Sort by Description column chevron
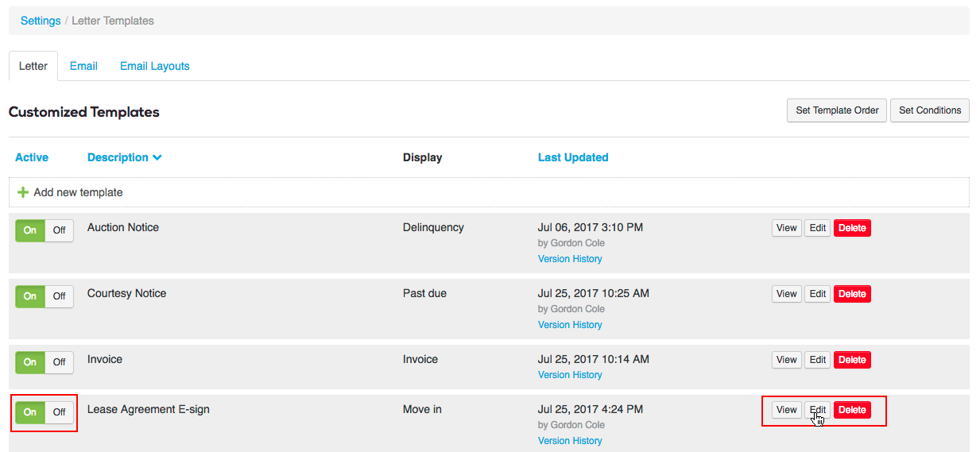Image resolution: width=980 pixels, height=452 pixels. point(157,157)
